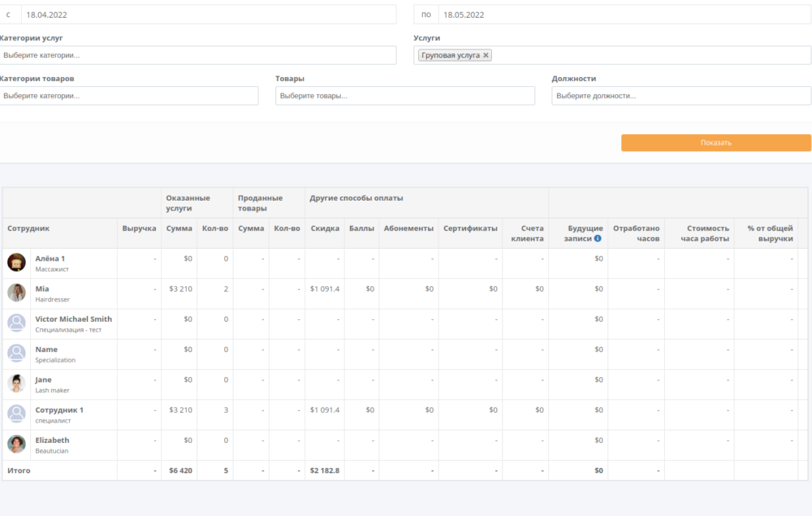Click the Сотрудник column header
Image resolution: width=812 pixels, height=516 pixels.
tap(28, 228)
